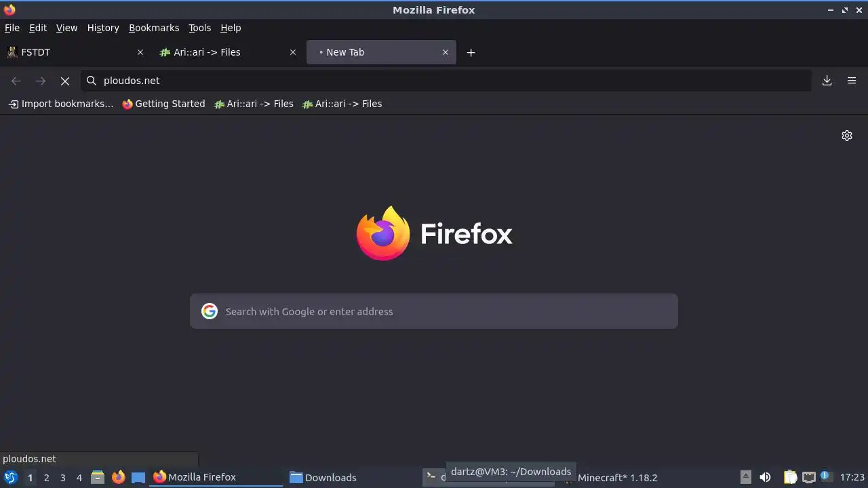Activate Mozilla Firefox taskbar window button
868x488 pixels.
pyautogui.click(x=216, y=477)
